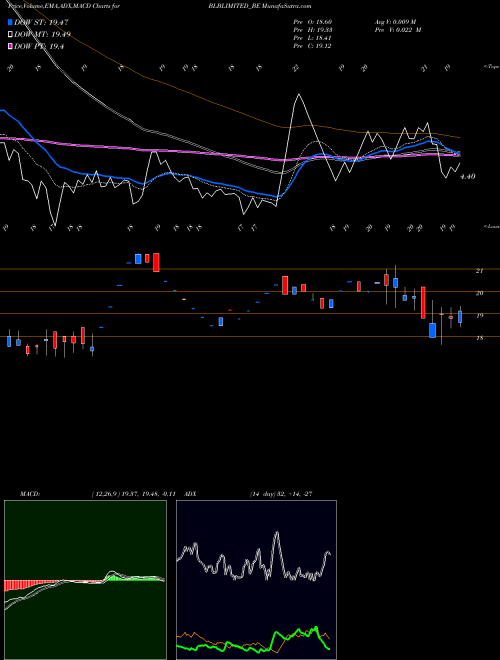Click the last blue candlestick on the right
This screenshot has height=660, width=500.
tap(460, 317)
